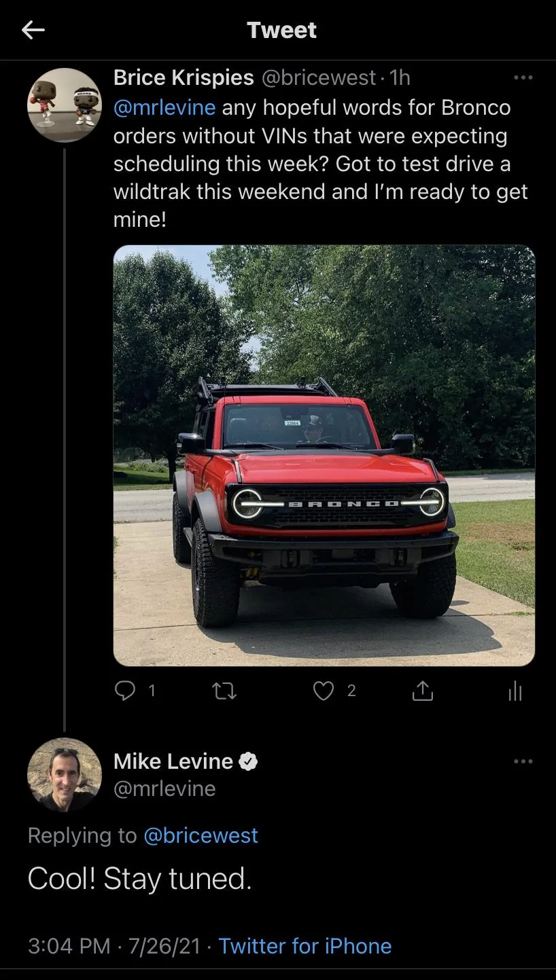Share Brice's tweet via the upload icon
The height and width of the screenshot is (980, 556).
click(x=423, y=691)
